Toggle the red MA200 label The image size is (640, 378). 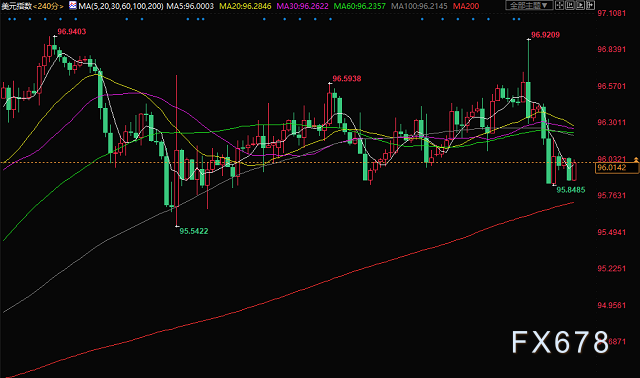[x=466, y=6]
